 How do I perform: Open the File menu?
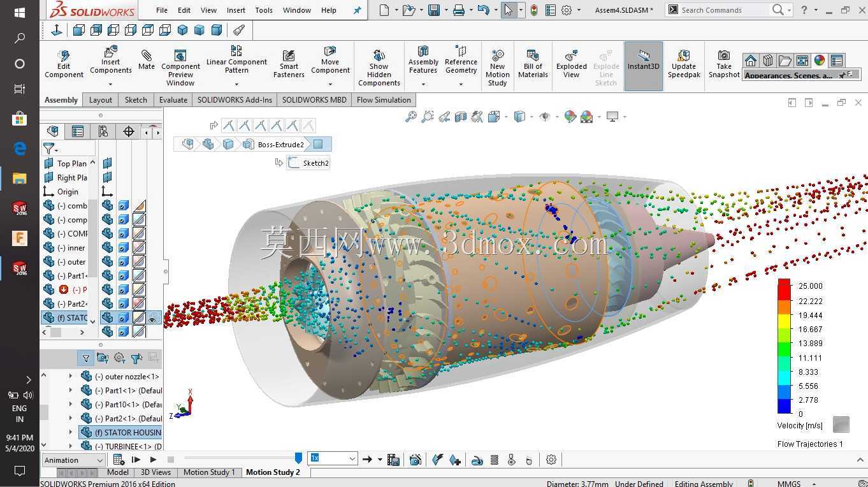(162, 10)
